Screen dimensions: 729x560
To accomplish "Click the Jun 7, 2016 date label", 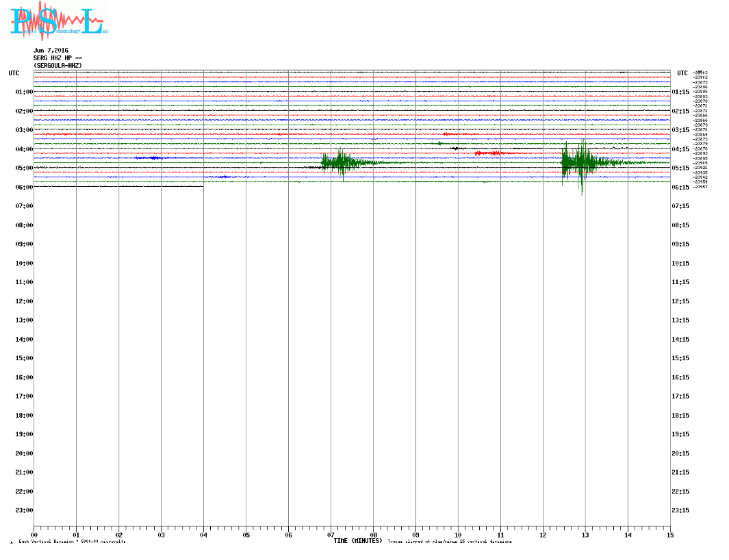I will 51,51.
